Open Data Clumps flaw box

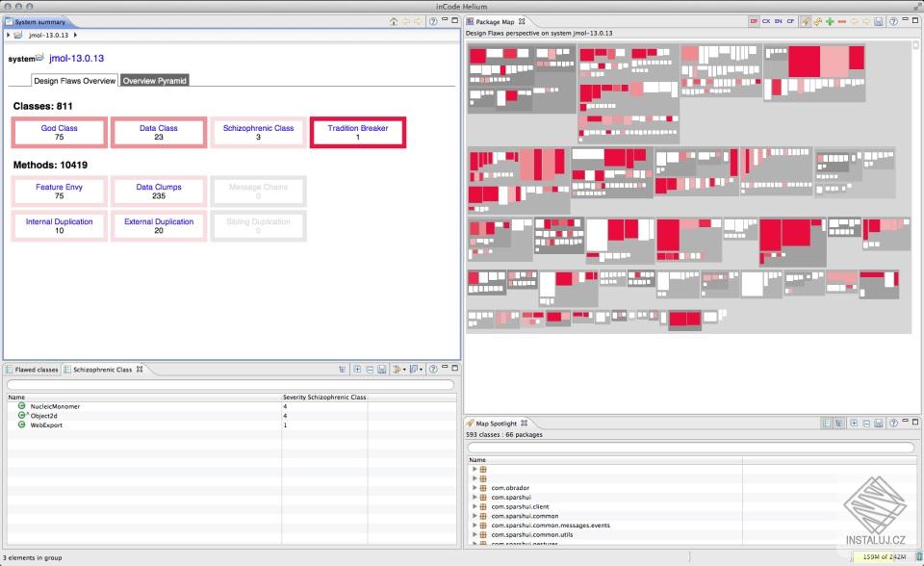[159, 191]
